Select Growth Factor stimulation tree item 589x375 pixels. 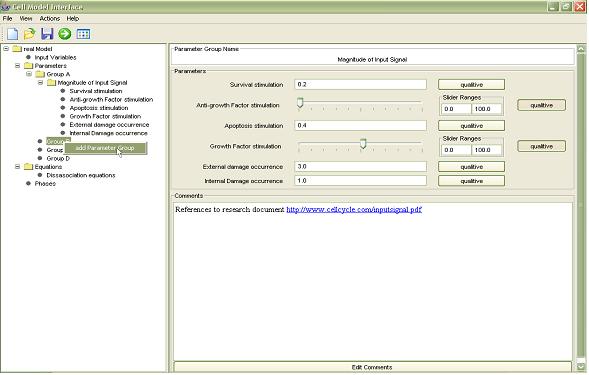(x=105, y=116)
